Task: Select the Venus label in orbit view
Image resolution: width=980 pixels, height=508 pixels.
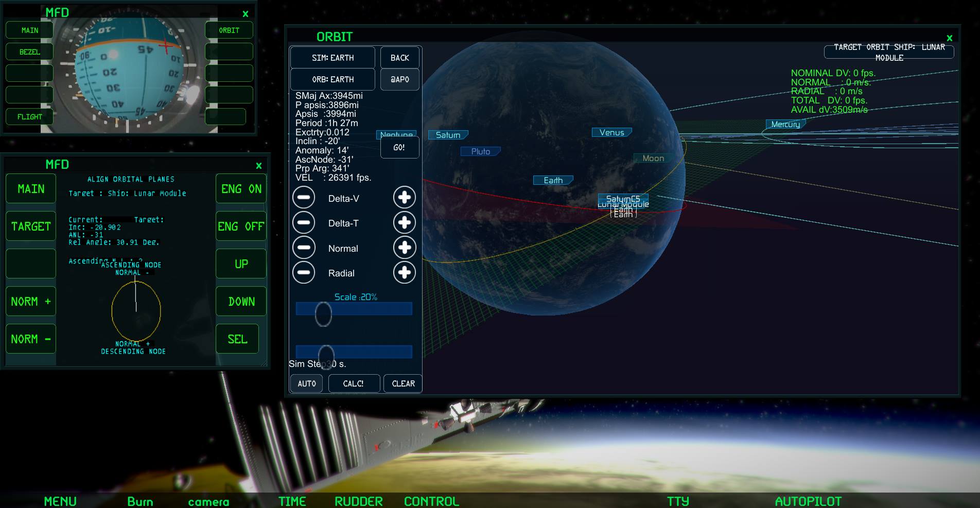Action: pyautogui.click(x=611, y=133)
